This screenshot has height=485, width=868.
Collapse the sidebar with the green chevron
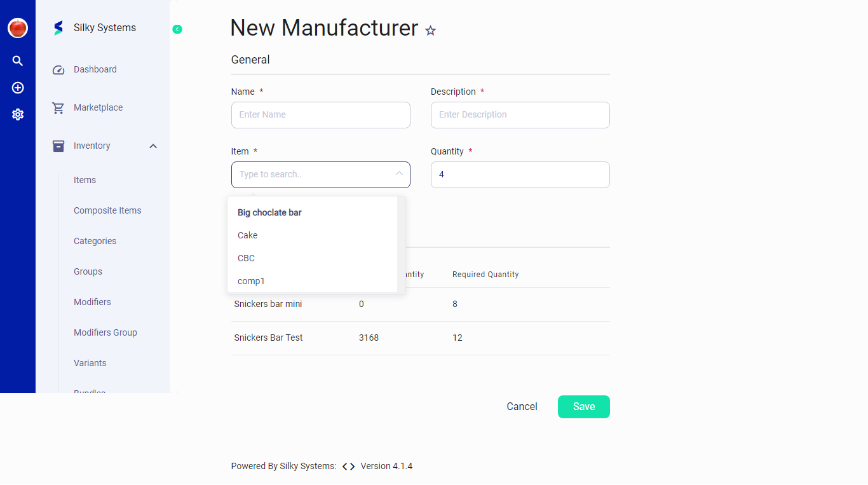[177, 29]
